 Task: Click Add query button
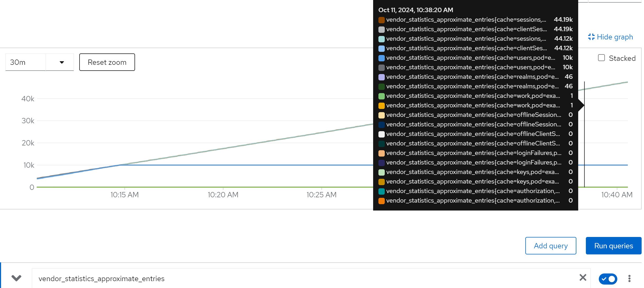click(x=550, y=246)
